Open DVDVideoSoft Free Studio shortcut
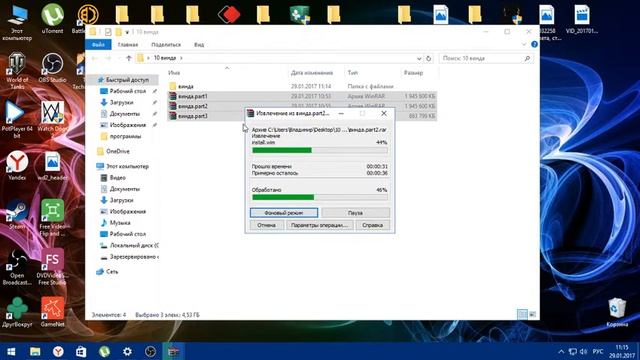640x360 pixels. (x=52, y=267)
